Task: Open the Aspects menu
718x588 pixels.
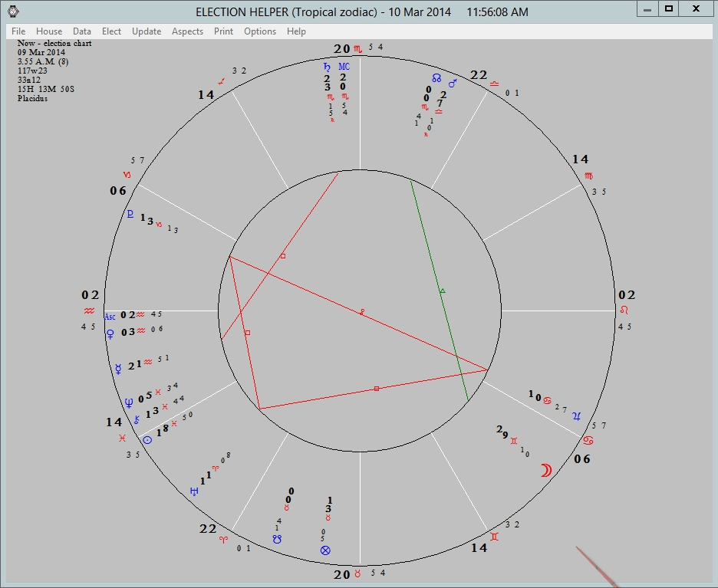Action: coord(187,31)
